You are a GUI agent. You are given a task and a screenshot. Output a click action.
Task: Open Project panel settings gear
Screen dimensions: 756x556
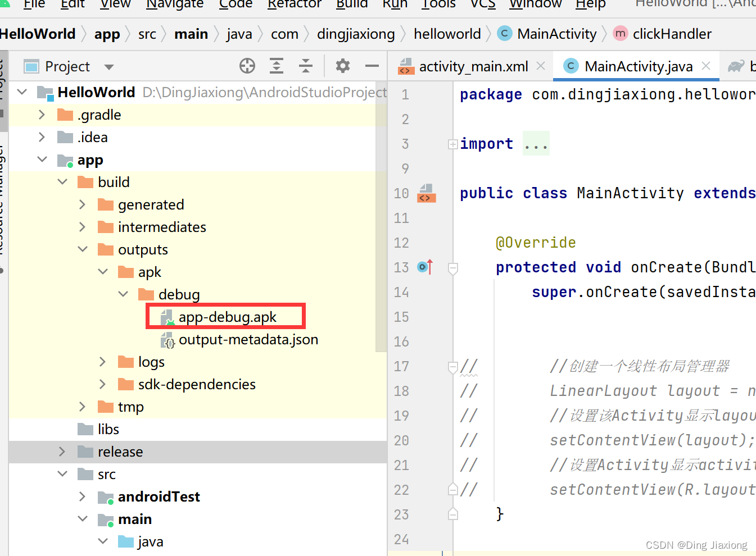point(343,66)
